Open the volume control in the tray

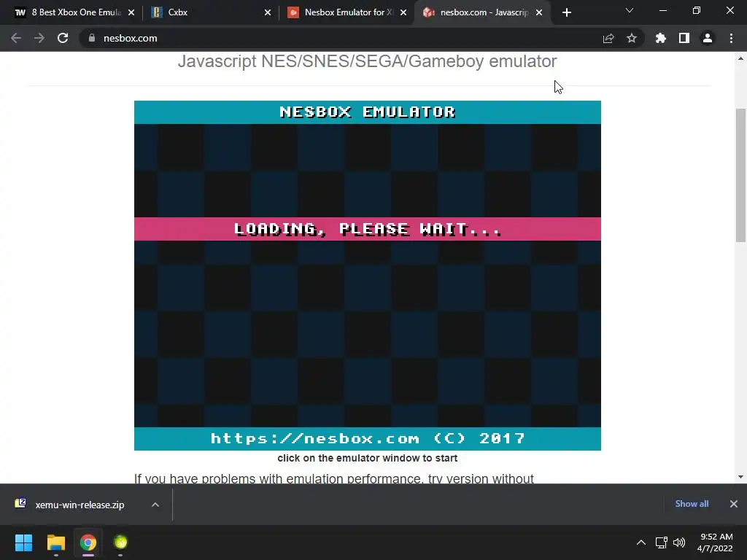(679, 542)
